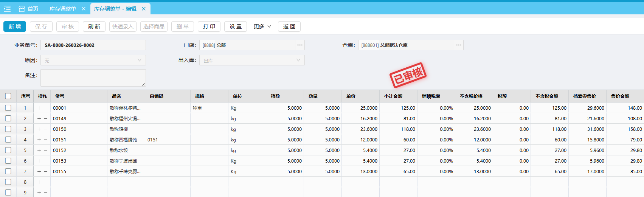Toggle the select-all checkbox in table header
The height and width of the screenshot is (197, 644).
(x=8, y=96)
